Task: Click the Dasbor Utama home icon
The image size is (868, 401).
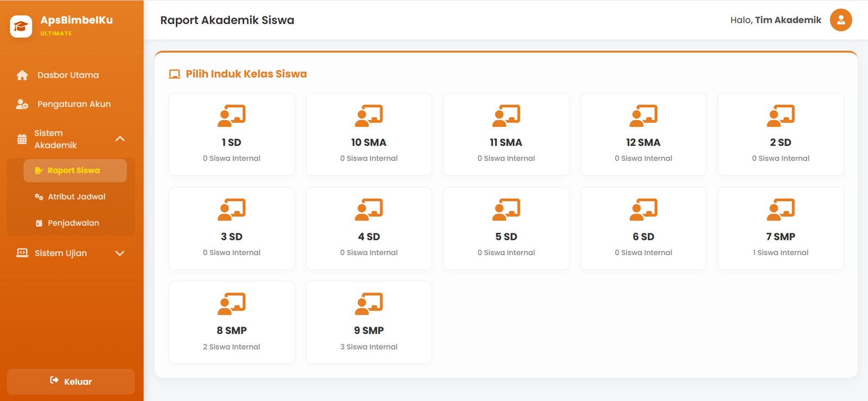Action: [x=22, y=75]
